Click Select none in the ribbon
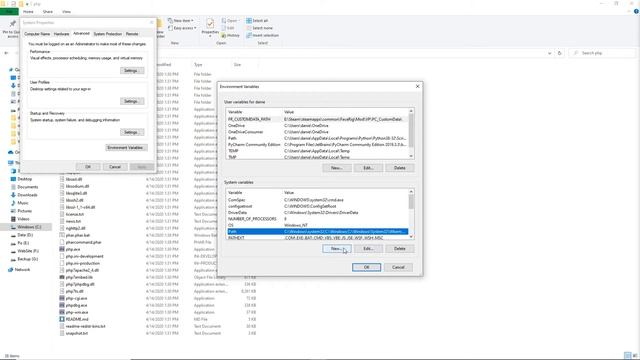640x360 pixels. tap(260, 28)
